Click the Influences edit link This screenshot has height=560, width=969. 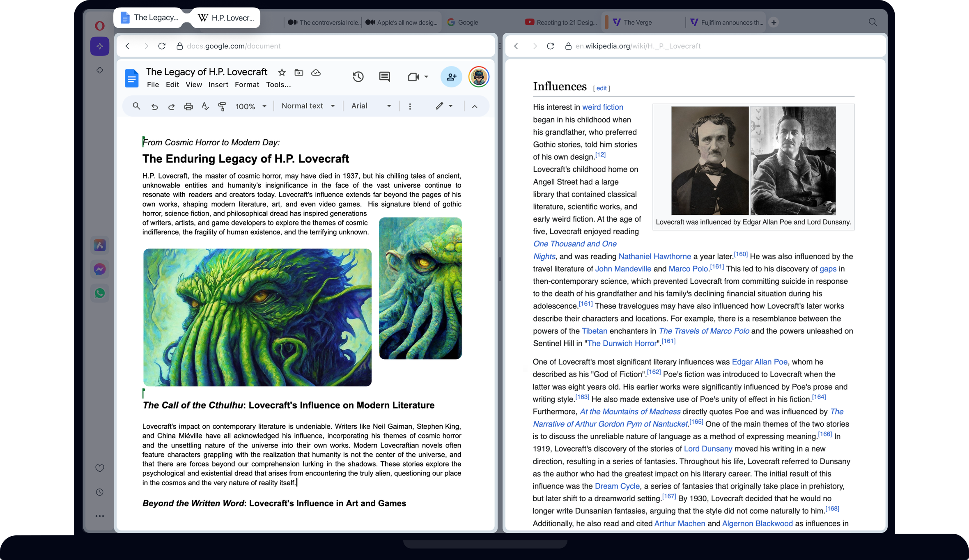click(x=602, y=88)
